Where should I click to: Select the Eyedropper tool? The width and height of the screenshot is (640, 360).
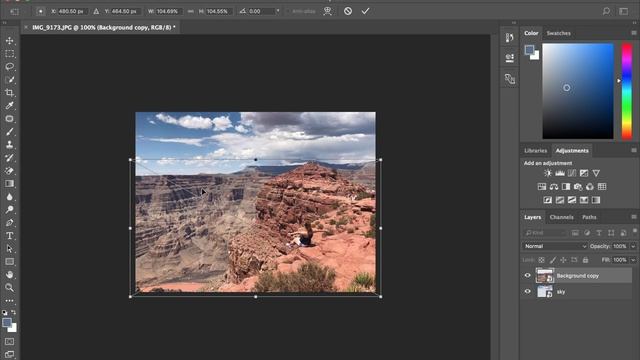coord(9,106)
